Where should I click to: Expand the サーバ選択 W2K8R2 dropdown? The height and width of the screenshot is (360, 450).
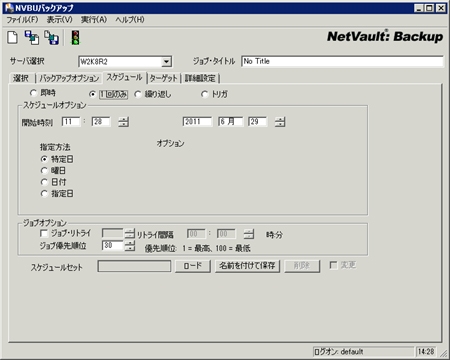coord(166,62)
